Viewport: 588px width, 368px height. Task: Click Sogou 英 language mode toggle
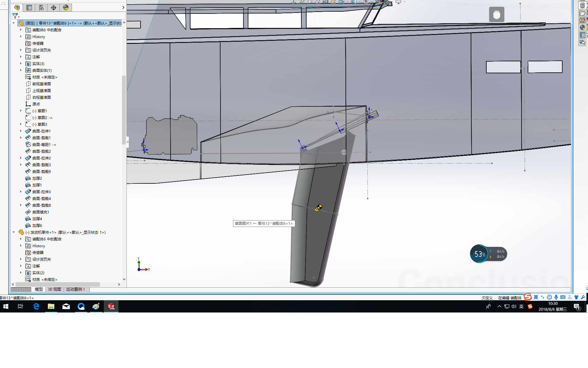coord(536,297)
